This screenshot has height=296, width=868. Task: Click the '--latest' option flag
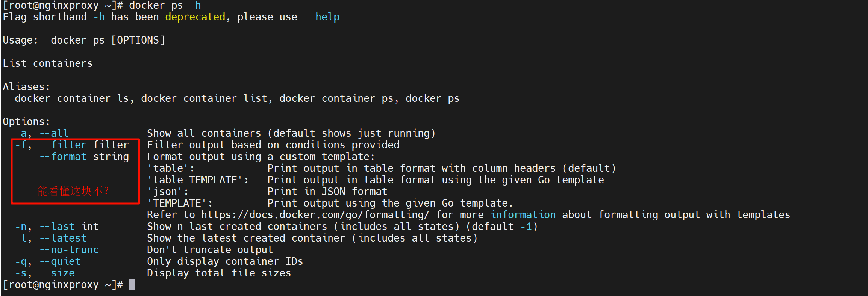(63, 238)
